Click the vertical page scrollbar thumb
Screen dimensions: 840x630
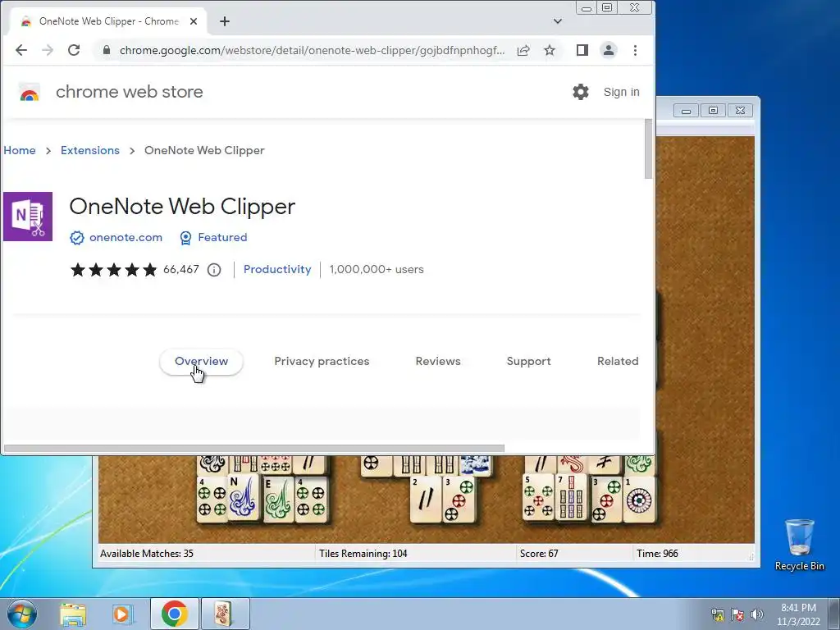tap(648, 149)
